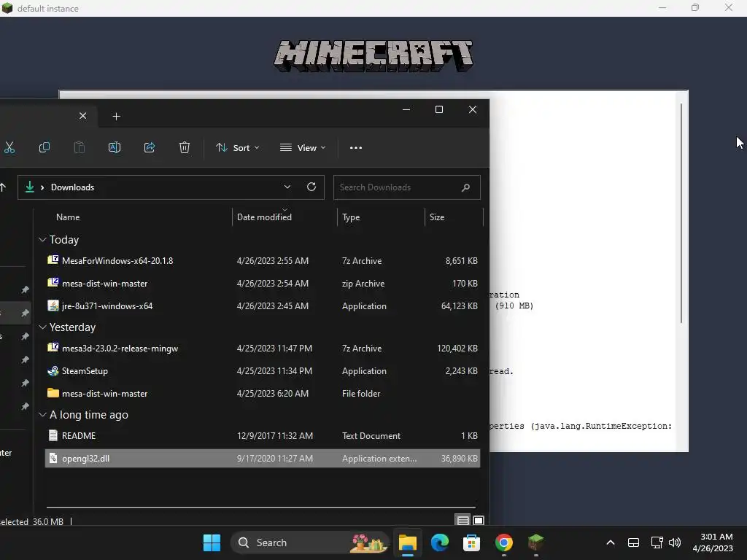The width and height of the screenshot is (747, 560).
Task: Click the 7z archive icon of MesaForWindows
Action: click(53, 260)
